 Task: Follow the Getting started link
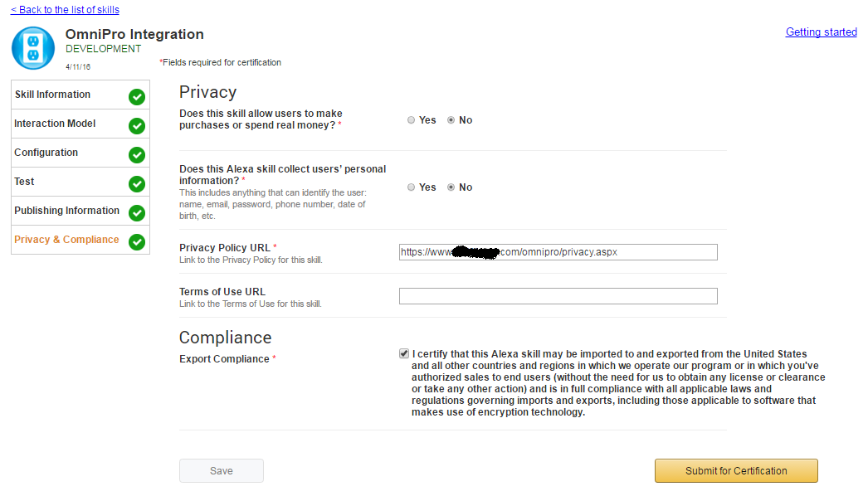[x=821, y=32]
